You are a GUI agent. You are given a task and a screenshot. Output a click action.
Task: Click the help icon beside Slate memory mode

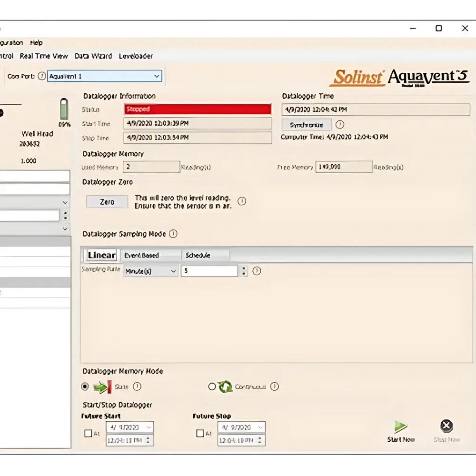coord(137,387)
